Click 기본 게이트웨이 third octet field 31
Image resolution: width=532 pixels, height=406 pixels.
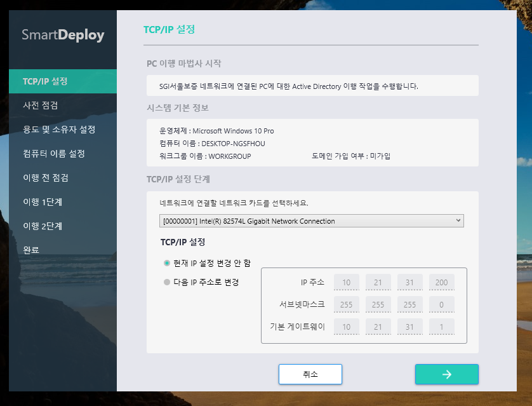point(410,327)
